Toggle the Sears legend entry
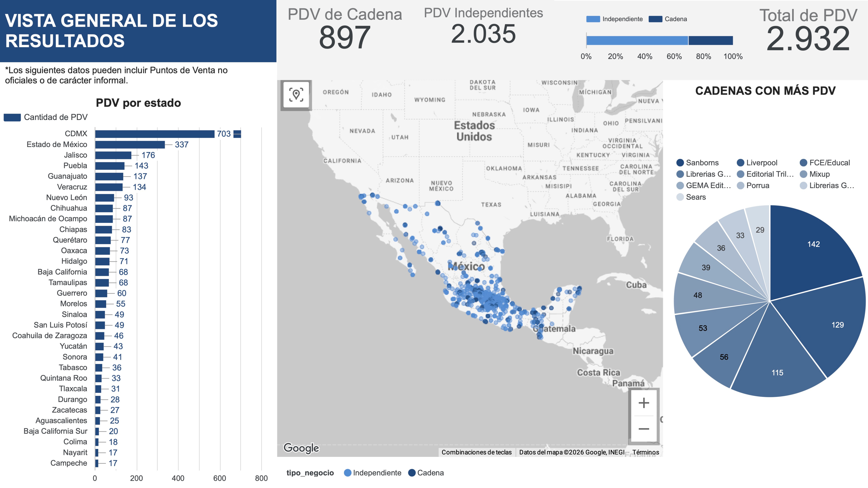The image size is (868, 488). coord(691,197)
